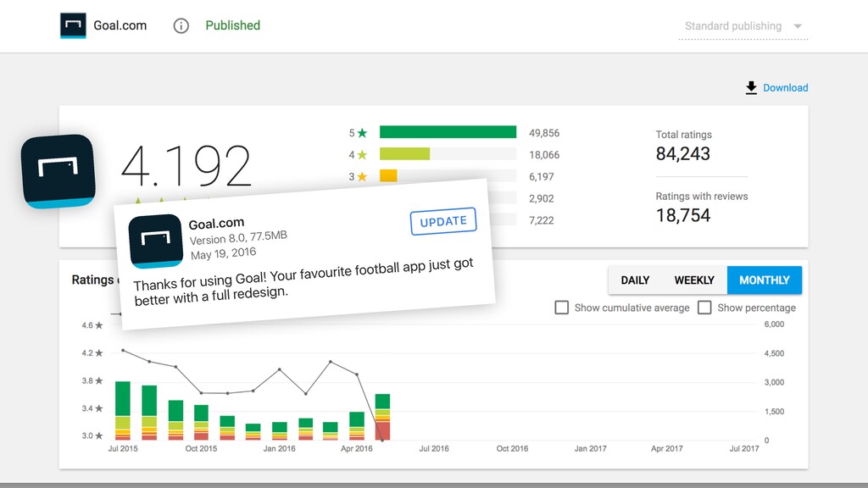
Task: Open the info icon next to Published
Action: click(181, 25)
